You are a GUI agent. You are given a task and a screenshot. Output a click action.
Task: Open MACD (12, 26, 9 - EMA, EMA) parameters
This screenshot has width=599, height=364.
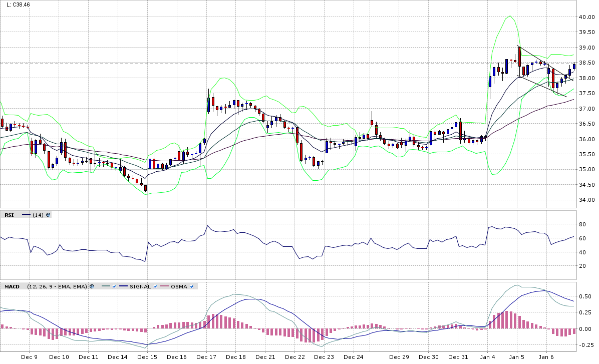(x=57, y=286)
